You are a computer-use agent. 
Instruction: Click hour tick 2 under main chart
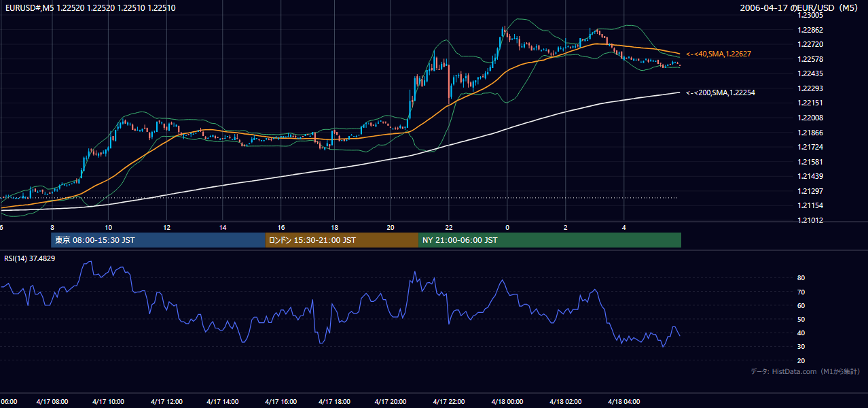(565, 227)
